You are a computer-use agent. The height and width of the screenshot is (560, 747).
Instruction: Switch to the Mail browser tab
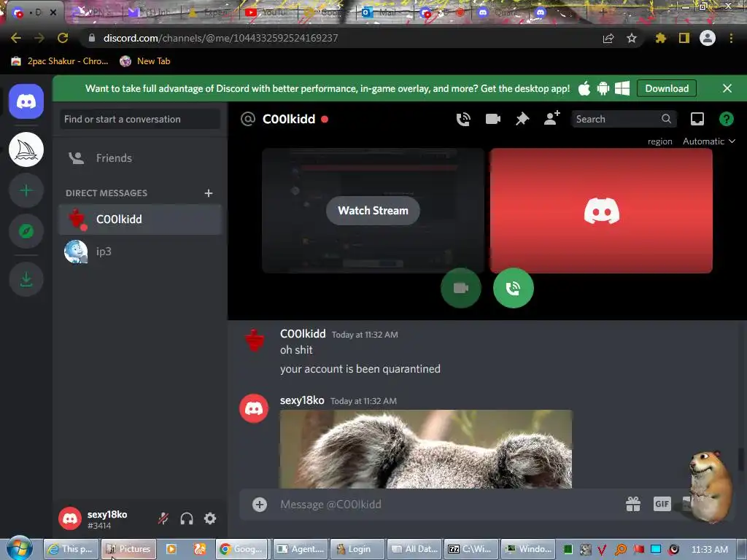click(384, 12)
